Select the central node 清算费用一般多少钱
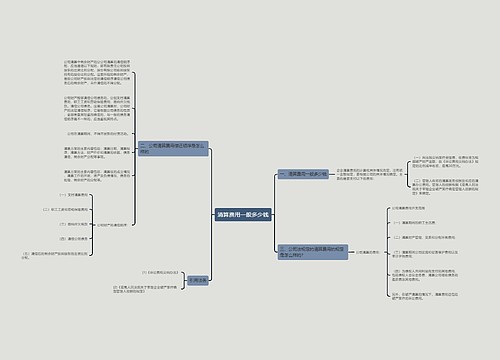 click(x=243, y=215)
